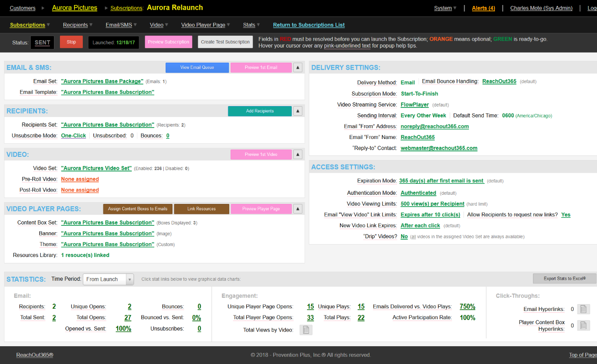Click Return to Subscriptions List link
Screen dimensions: 597x364
(x=309, y=25)
